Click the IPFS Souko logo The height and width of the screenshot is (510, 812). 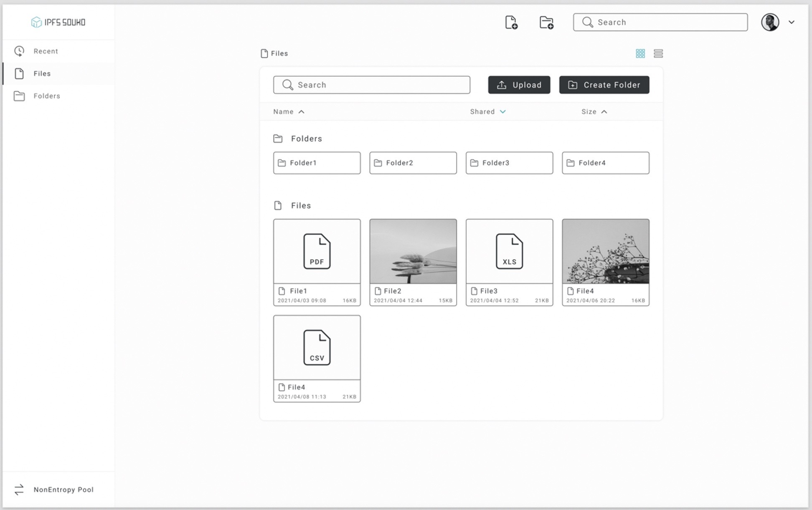pyautogui.click(x=58, y=22)
